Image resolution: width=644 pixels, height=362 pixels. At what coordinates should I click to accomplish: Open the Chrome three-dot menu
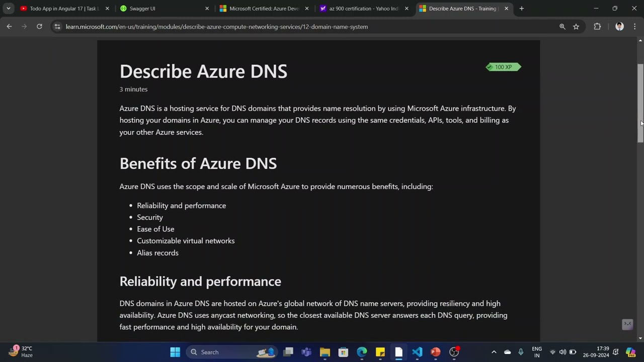point(634,27)
